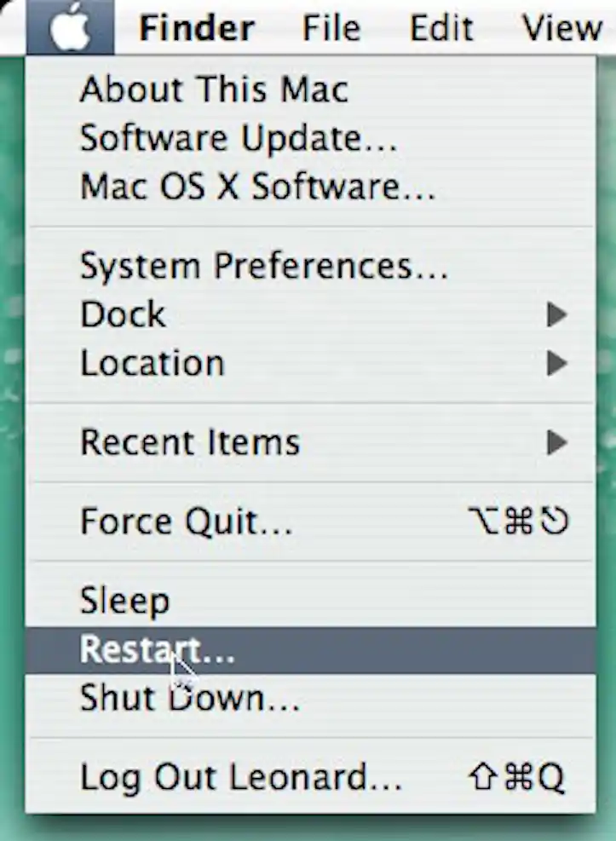Select the Location menu item

tap(310, 363)
